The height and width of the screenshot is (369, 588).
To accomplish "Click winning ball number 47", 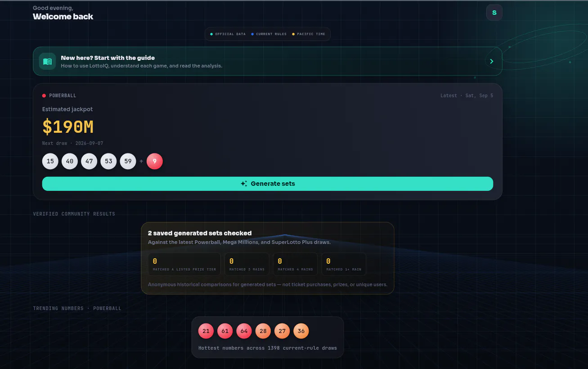I will pyautogui.click(x=89, y=161).
